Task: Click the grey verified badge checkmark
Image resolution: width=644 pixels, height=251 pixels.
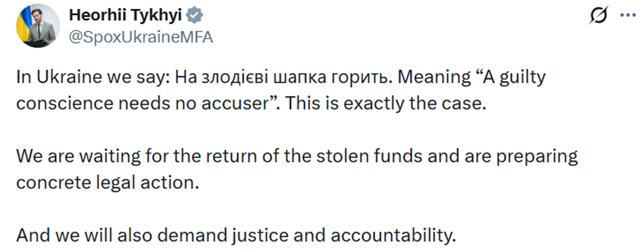Action: point(196,15)
